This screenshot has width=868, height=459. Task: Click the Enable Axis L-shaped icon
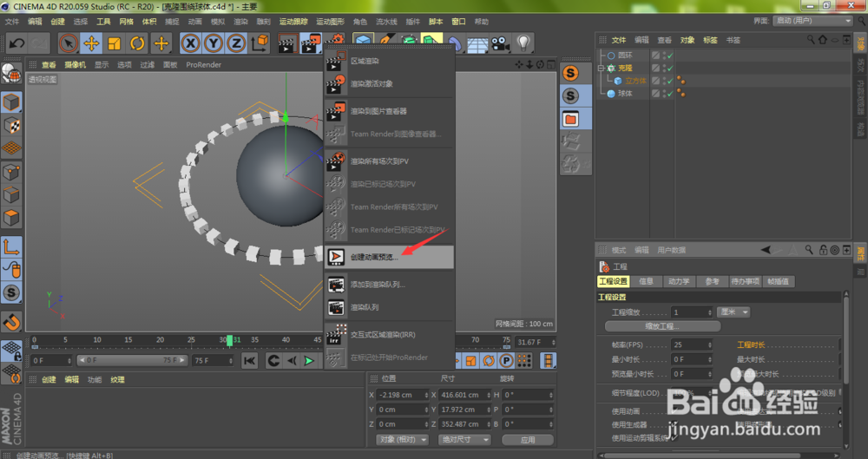[11, 247]
